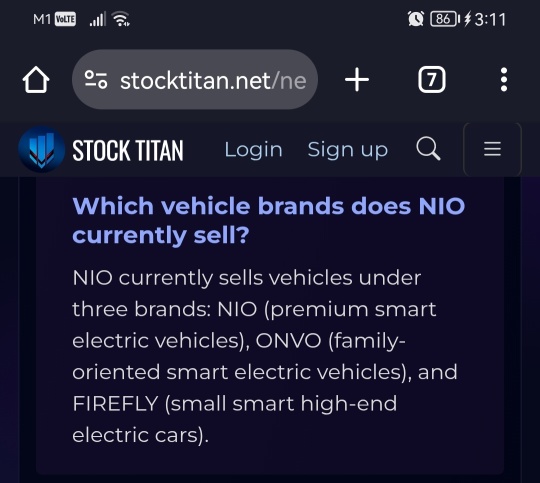
Task: Click the STOCK TITAN wordmark
Action: (x=128, y=151)
